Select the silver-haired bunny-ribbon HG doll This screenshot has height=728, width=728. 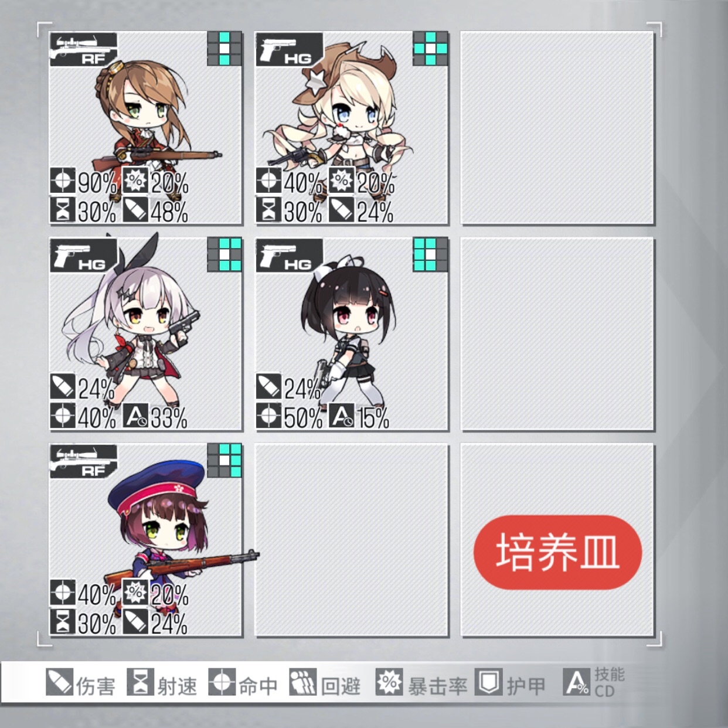point(145,334)
